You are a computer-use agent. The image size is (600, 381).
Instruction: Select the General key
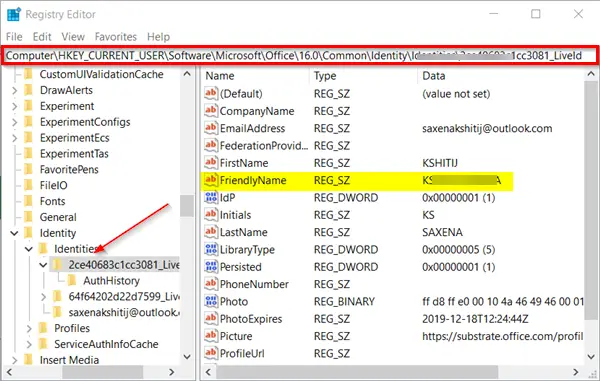click(58, 217)
